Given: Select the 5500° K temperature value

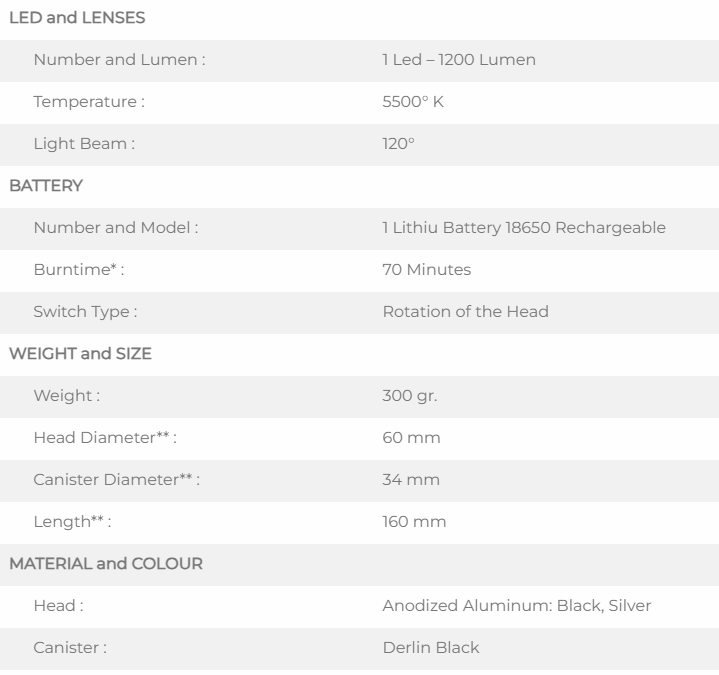Looking at the screenshot, I should click(412, 101).
